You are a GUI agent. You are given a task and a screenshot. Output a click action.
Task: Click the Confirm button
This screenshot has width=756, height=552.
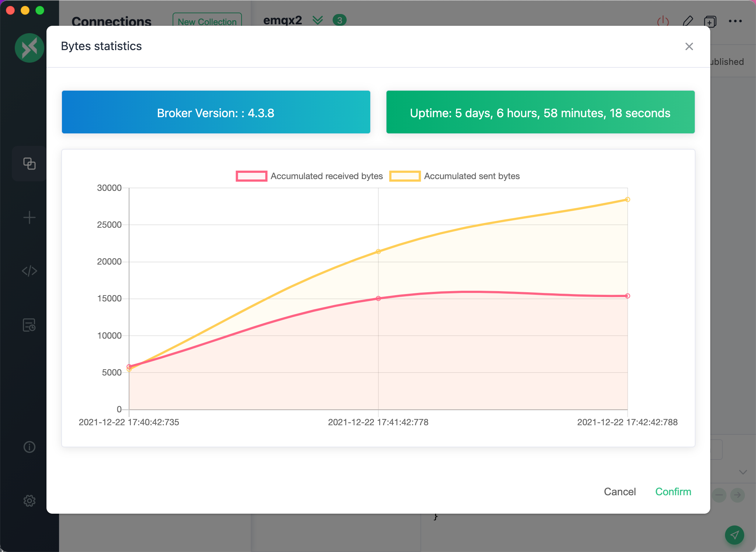(673, 492)
